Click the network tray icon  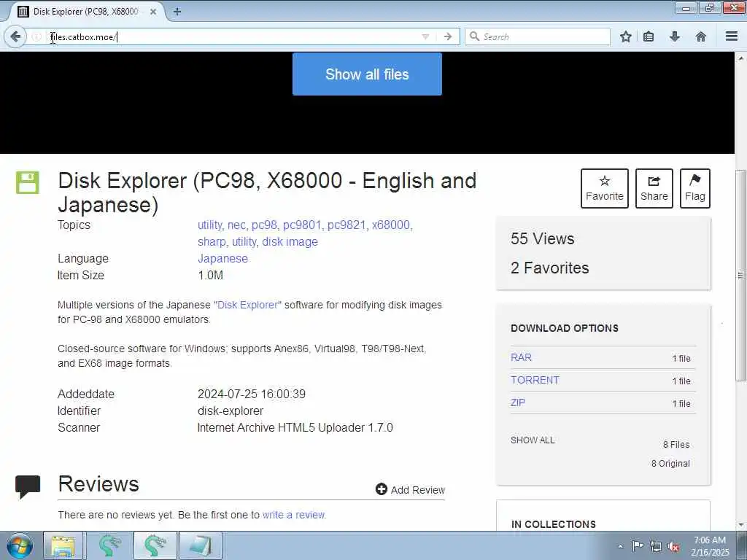tap(656, 546)
